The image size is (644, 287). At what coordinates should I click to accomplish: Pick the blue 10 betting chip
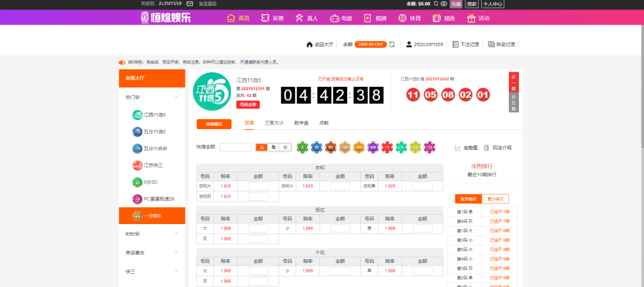tap(316, 147)
